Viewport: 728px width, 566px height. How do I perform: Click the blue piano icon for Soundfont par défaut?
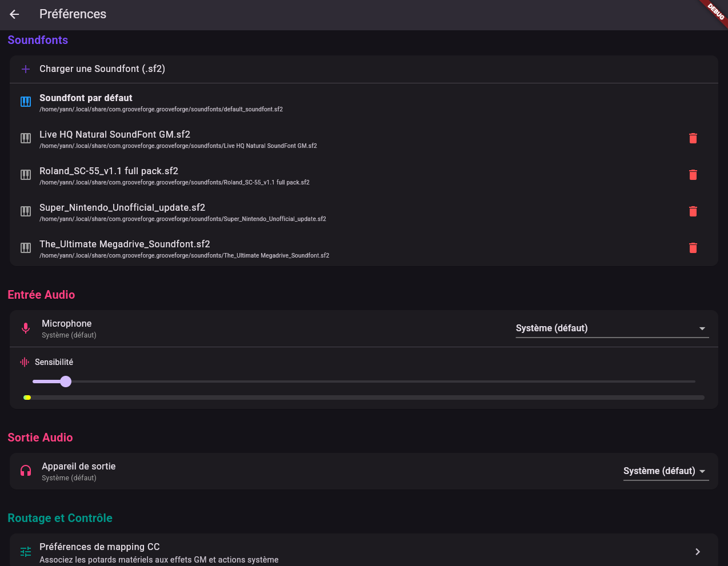click(x=25, y=101)
